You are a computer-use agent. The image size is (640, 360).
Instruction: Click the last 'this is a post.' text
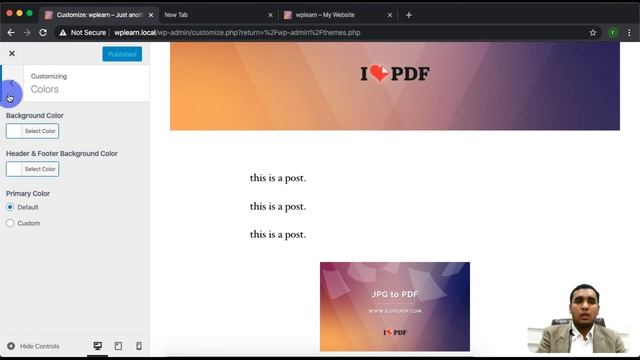[278, 234]
